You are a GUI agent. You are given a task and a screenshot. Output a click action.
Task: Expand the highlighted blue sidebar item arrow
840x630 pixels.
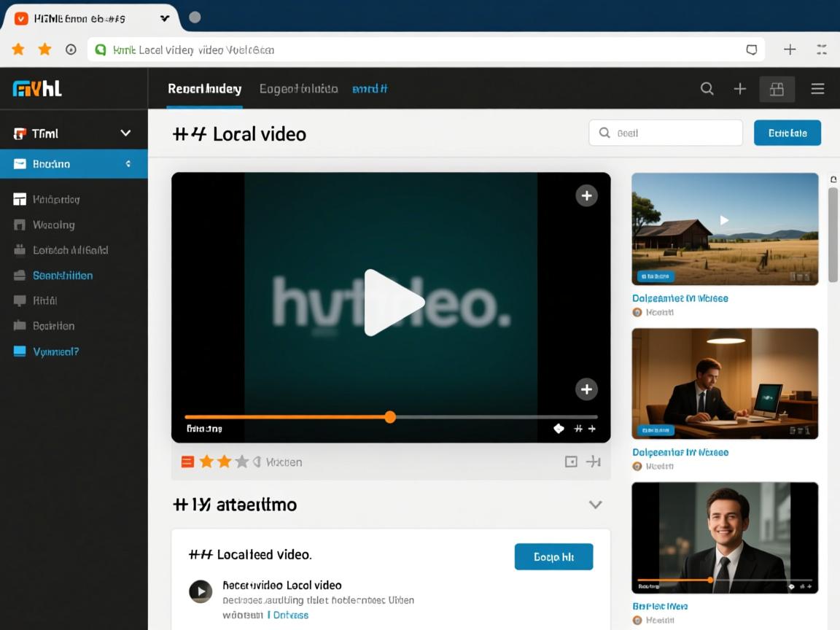(128, 164)
